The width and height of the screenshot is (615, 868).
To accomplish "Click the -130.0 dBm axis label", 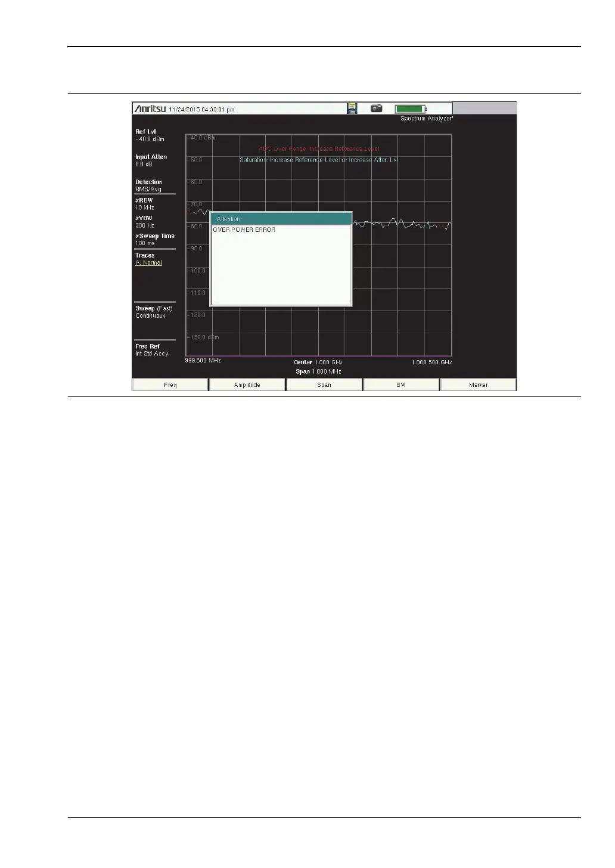I will (204, 337).
